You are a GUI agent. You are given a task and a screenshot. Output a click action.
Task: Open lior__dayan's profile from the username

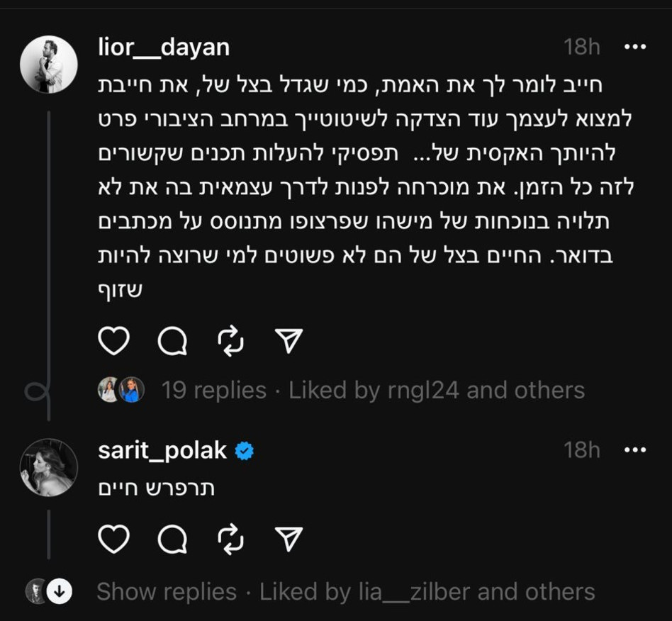point(162,47)
